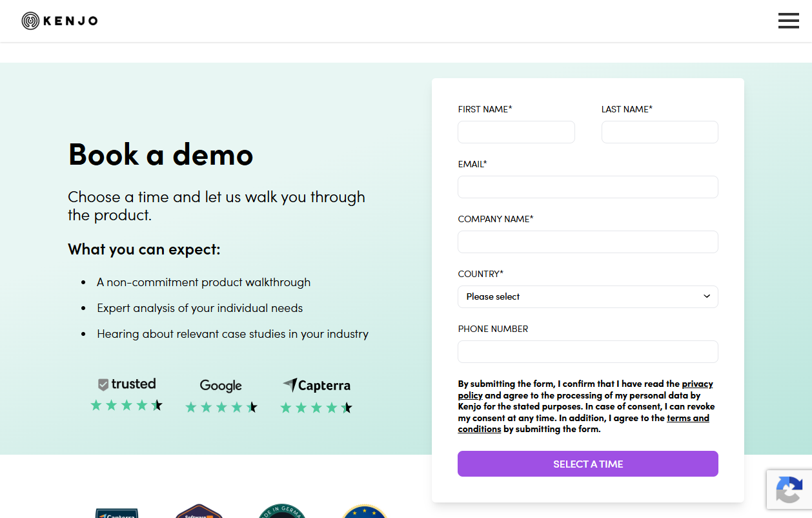
Task: Click the Trusted shield rating logo
Action: point(127,384)
